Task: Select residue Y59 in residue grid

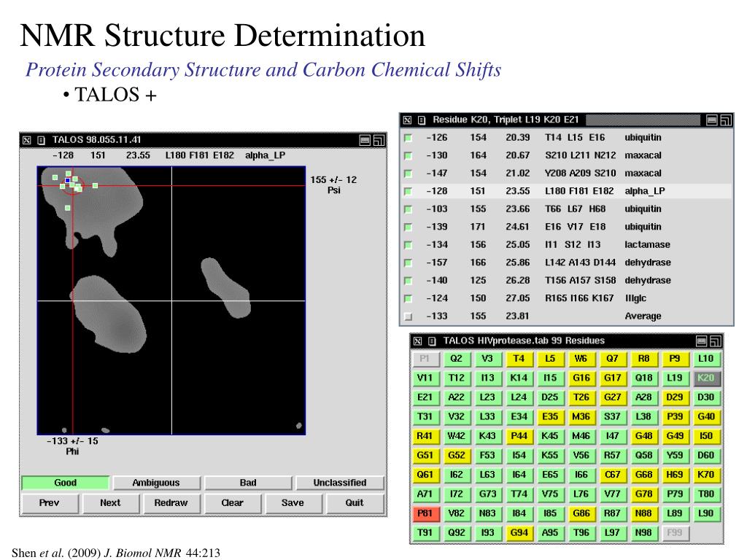Action: tap(675, 456)
